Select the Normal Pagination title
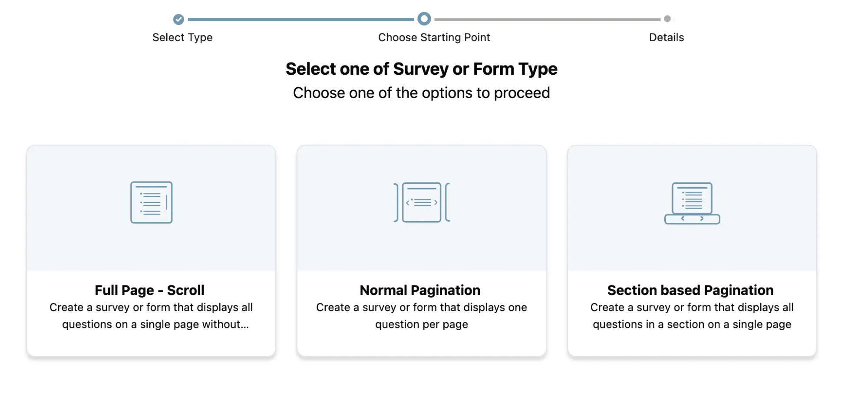 [420, 290]
